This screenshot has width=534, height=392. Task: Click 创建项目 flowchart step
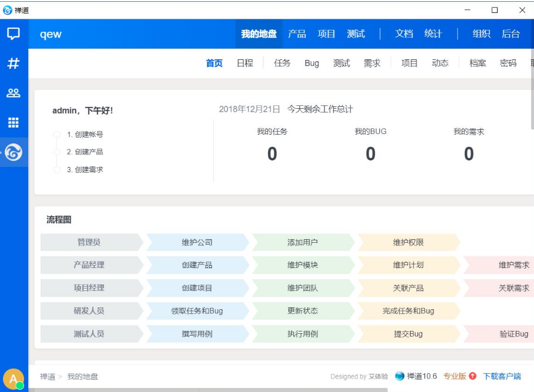pyautogui.click(x=197, y=288)
